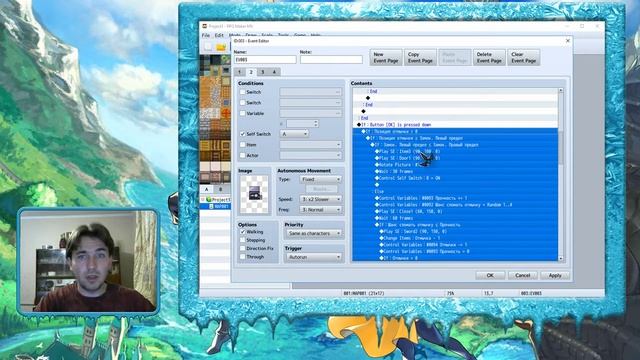The width and height of the screenshot is (640, 360).
Task: Select tileset tab B
Action: [220, 189]
